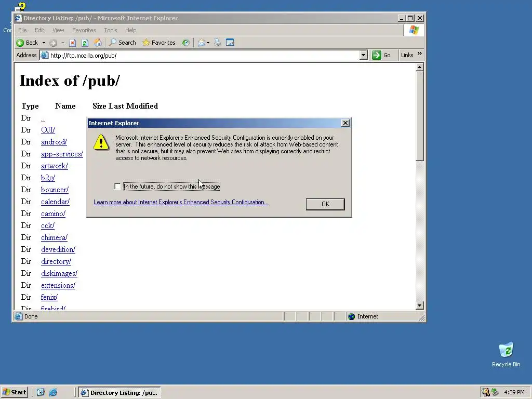Screen dimensions: 532x399
Task: Click the Forward arrow icon
Action: [53, 43]
